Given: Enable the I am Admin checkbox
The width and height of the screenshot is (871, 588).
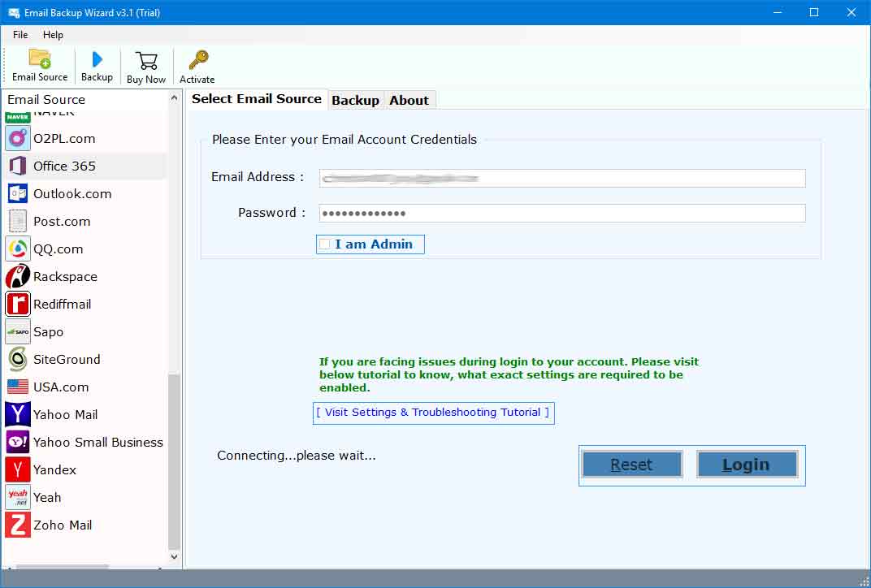Looking at the screenshot, I should tap(325, 244).
